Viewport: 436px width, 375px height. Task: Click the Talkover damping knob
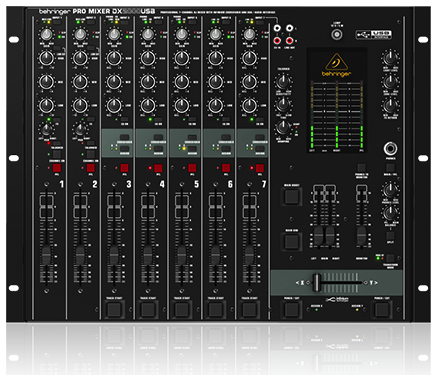283,128
